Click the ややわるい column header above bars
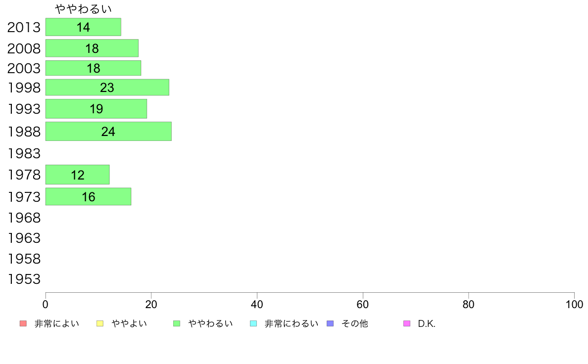588x364 pixels. (x=83, y=8)
